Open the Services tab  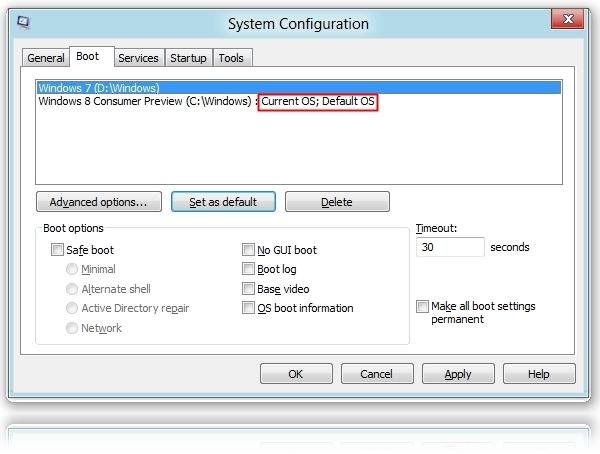click(139, 58)
